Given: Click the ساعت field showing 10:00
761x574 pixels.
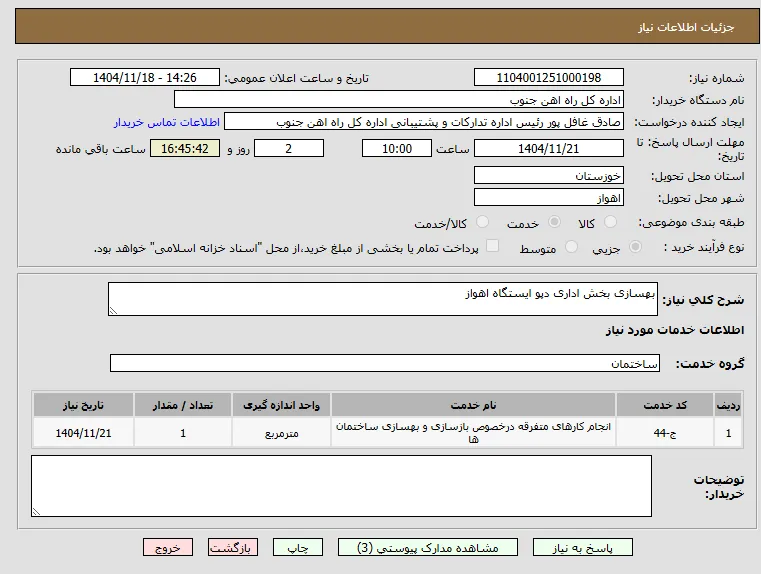Looking at the screenshot, I should (397, 148).
